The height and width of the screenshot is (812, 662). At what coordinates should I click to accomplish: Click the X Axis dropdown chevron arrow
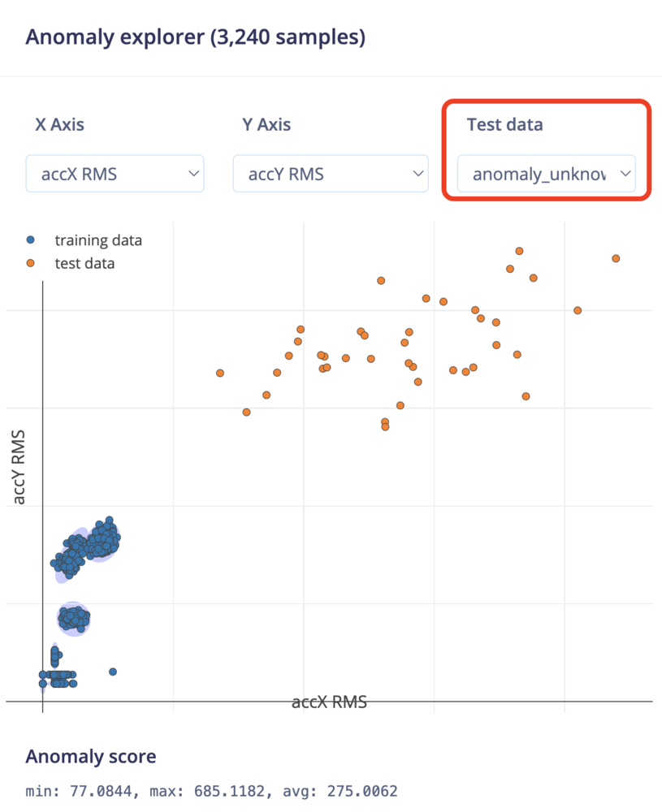(194, 174)
